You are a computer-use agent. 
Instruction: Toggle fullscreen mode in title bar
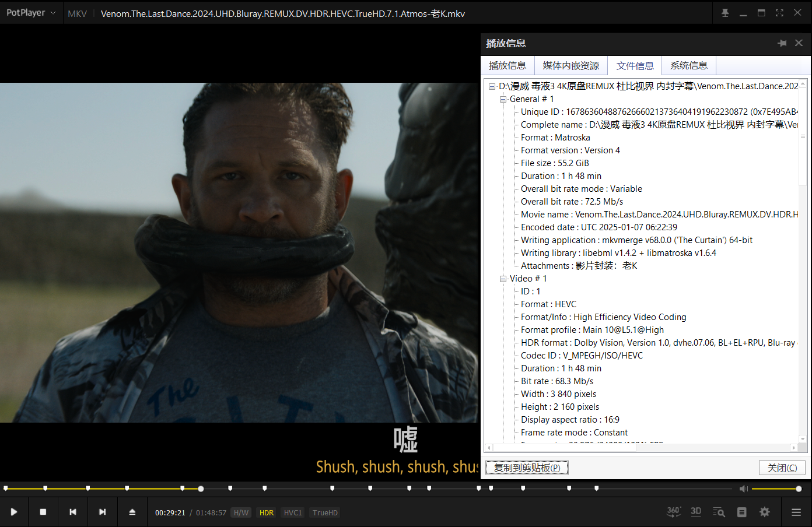(x=779, y=13)
